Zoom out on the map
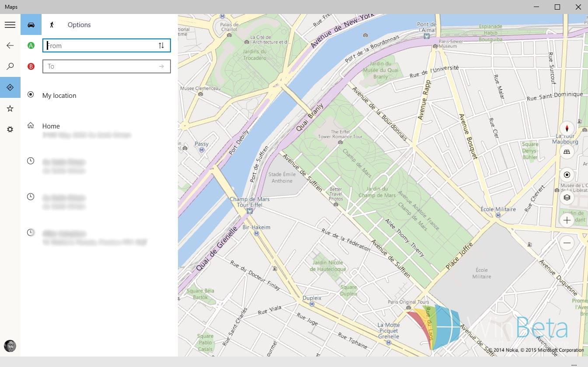Screen dimensions: 588x367 (567, 243)
